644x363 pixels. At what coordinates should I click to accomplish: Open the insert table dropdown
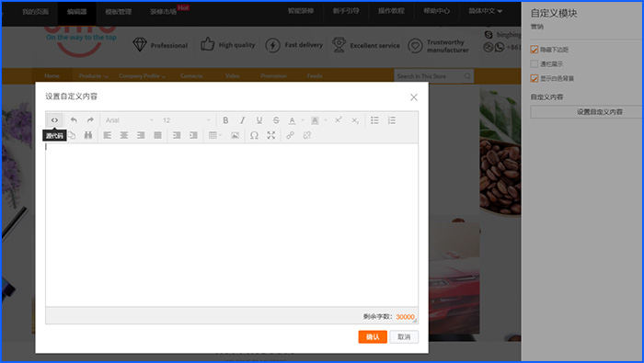pos(214,135)
